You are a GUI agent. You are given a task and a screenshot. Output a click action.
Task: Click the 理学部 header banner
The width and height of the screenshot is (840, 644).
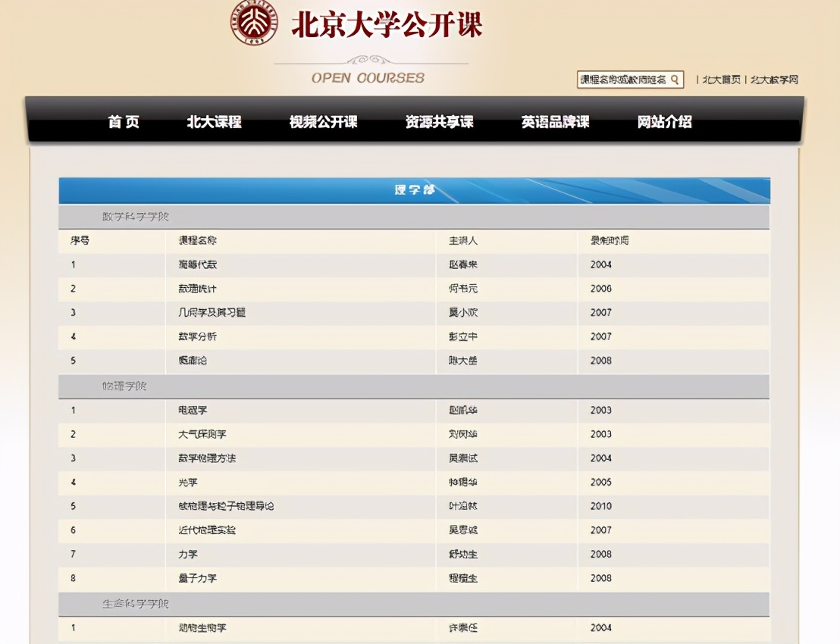pyautogui.click(x=415, y=190)
